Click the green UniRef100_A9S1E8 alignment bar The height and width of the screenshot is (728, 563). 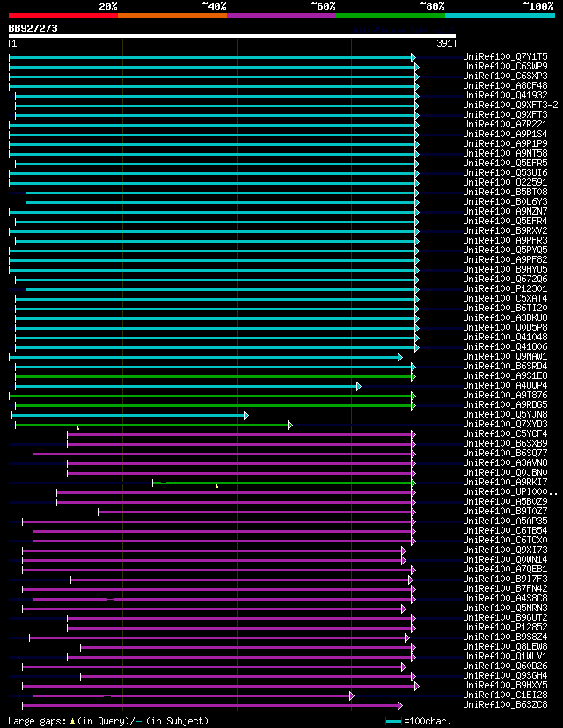coord(216,376)
